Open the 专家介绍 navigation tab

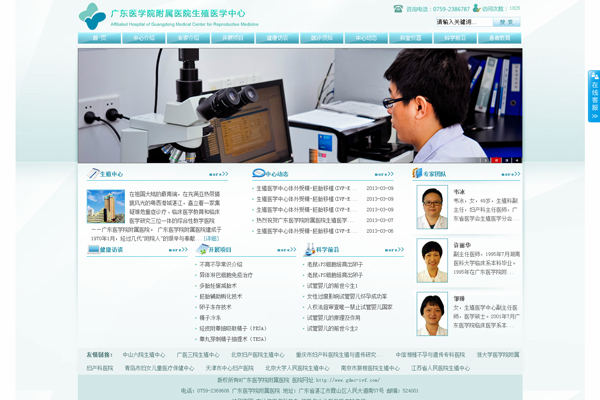pyautogui.click(x=188, y=38)
